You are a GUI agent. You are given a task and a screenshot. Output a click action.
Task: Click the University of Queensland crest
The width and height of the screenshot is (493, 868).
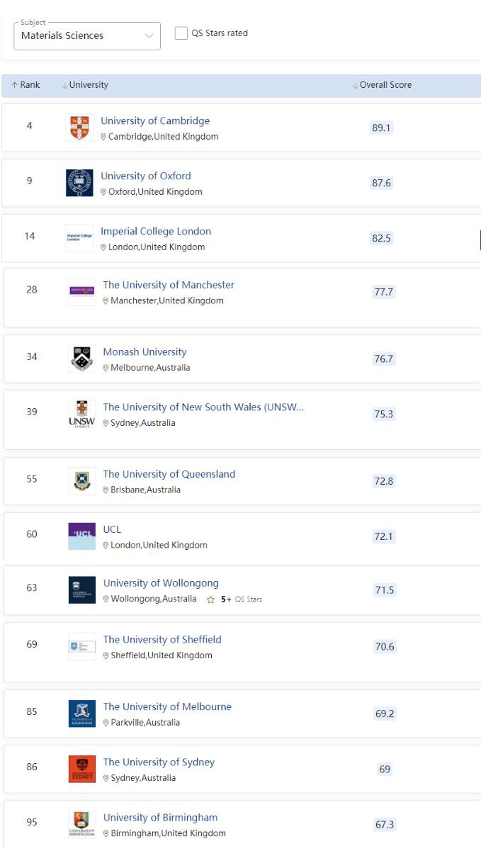(81, 481)
